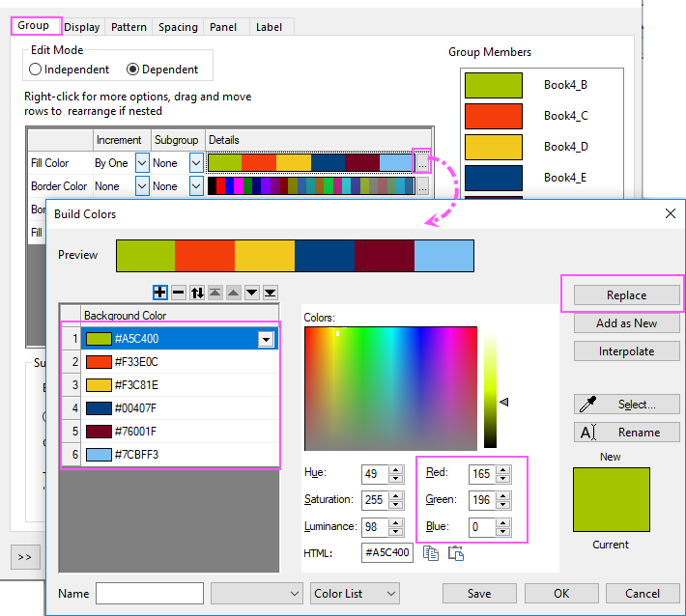Click the Save button
This screenshot has height=616, width=686.
(x=479, y=594)
